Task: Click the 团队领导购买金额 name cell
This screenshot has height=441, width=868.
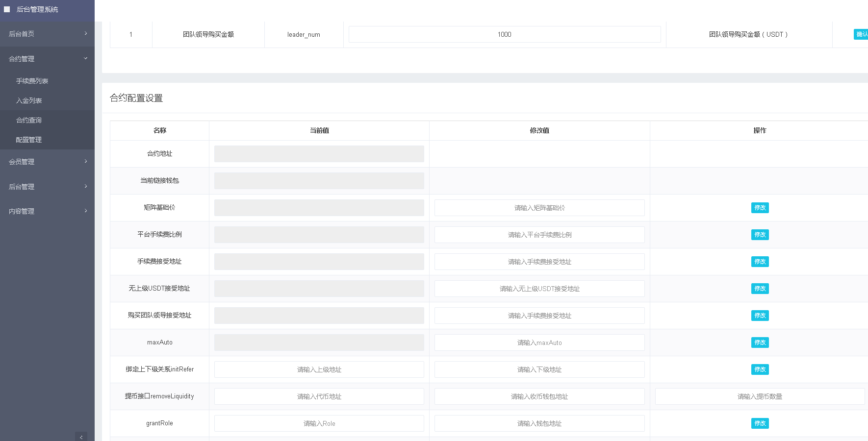Action: (208, 34)
